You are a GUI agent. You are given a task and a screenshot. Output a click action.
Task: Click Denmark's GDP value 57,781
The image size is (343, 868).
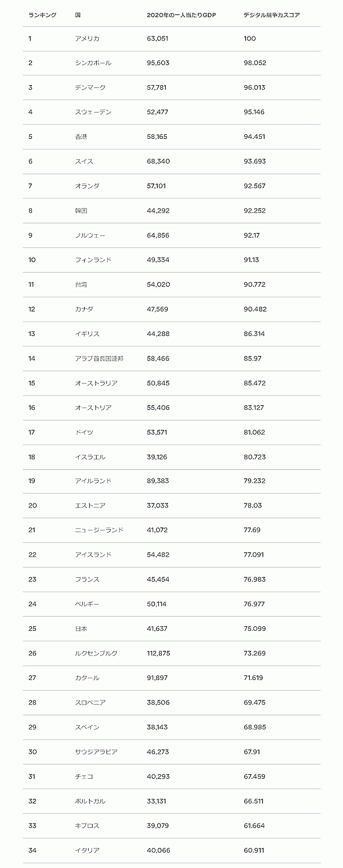pos(158,87)
